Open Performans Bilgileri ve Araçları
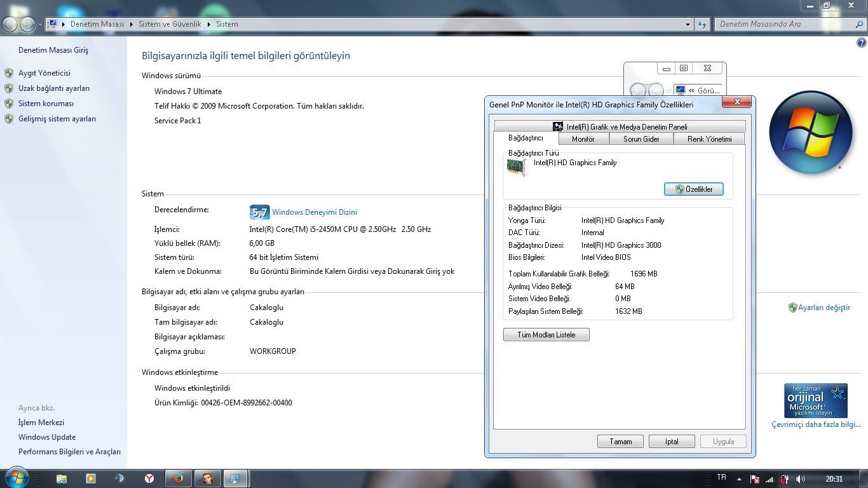 pyautogui.click(x=69, y=452)
